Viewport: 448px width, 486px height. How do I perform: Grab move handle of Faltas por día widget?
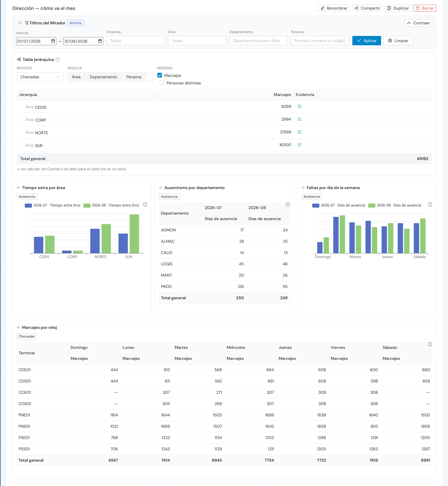[303, 188]
